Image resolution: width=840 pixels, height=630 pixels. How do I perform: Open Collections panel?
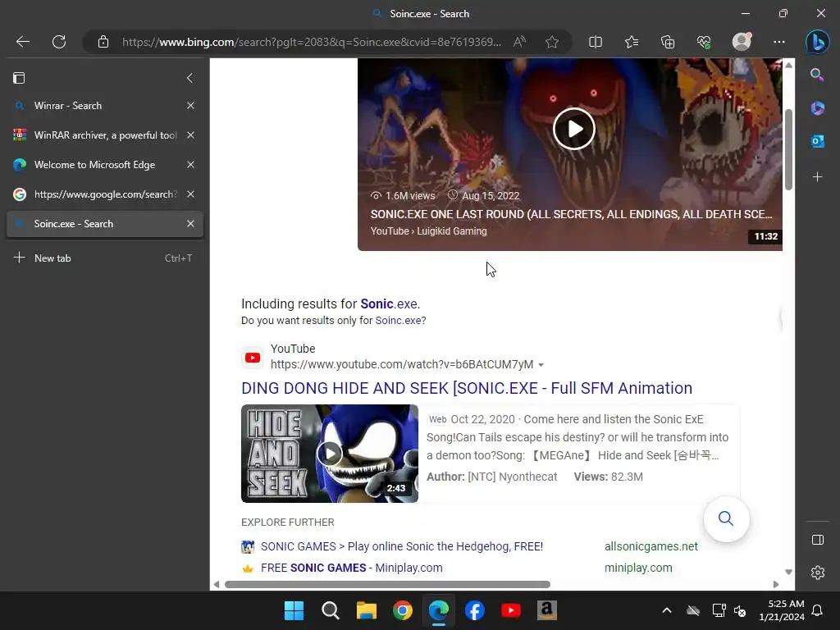(668, 42)
